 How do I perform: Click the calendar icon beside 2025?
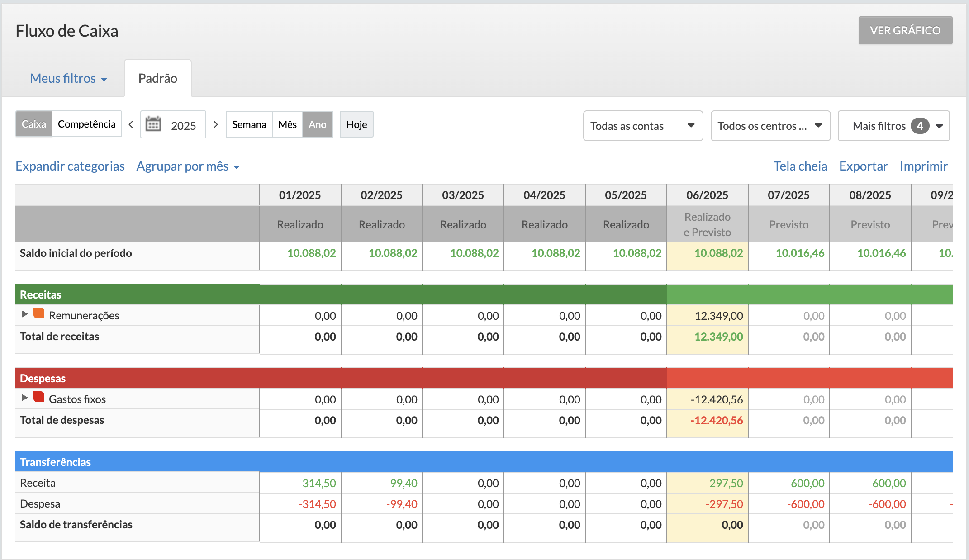[x=153, y=124]
